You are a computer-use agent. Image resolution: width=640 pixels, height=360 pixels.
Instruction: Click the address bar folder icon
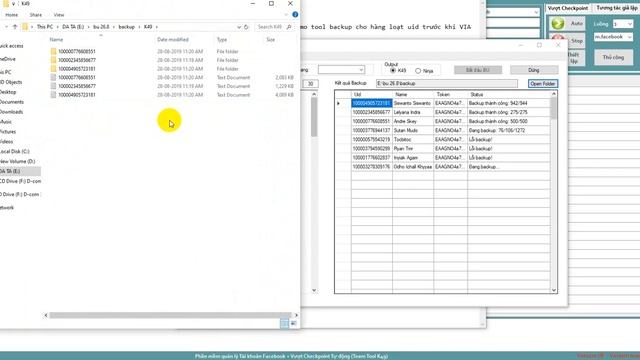coord(25,27)
